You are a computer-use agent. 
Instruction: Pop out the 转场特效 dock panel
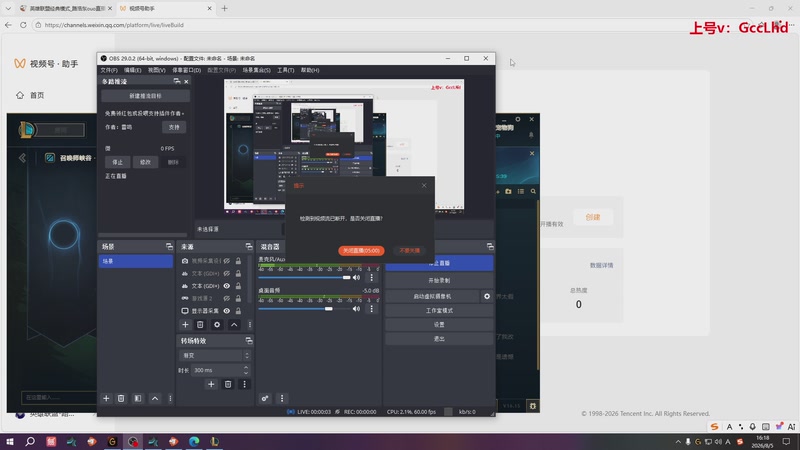point(248,341)
